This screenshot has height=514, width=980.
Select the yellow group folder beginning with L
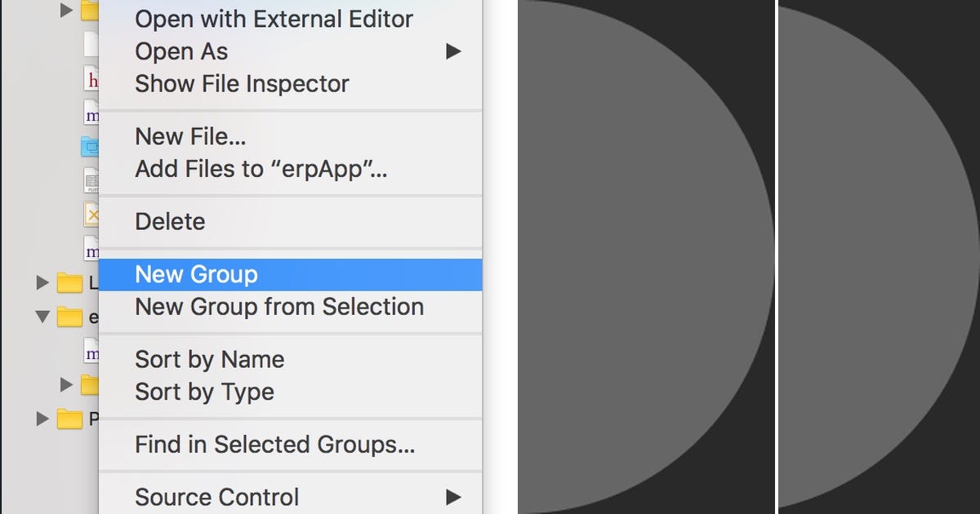tap(72, 282)
